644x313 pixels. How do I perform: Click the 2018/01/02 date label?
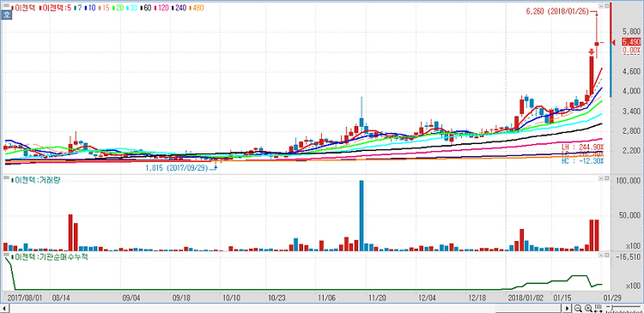526,297
